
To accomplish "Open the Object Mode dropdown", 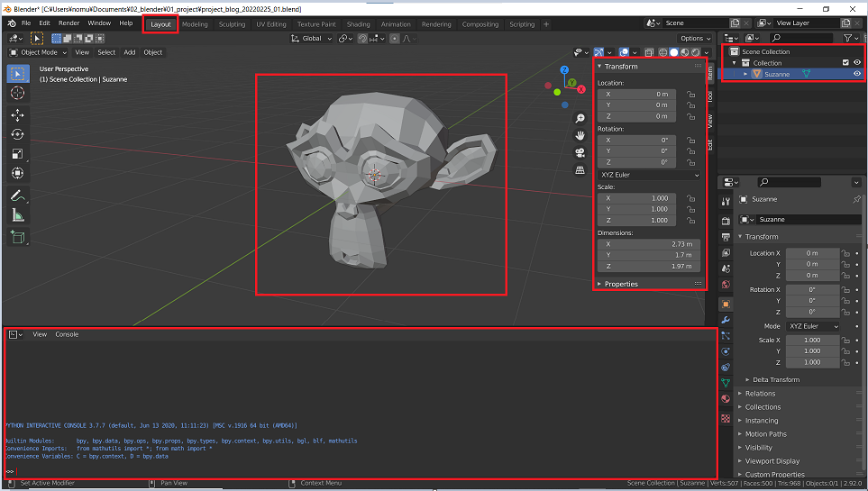I will click(x=38, y=52).
